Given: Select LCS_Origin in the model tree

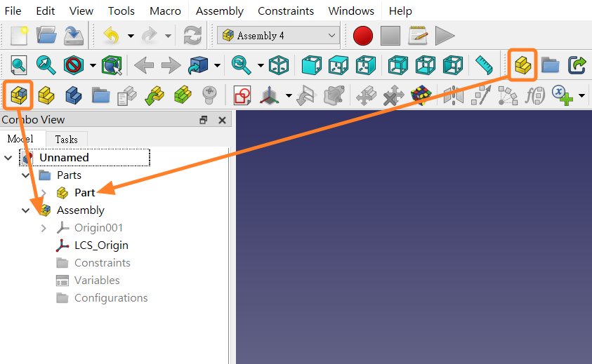Looking at the screenshot, I should point(101,245).
